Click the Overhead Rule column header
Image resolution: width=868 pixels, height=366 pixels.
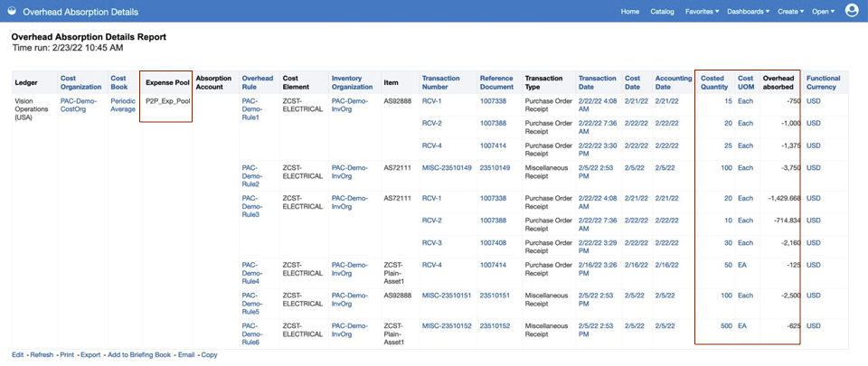pos(258,82)
